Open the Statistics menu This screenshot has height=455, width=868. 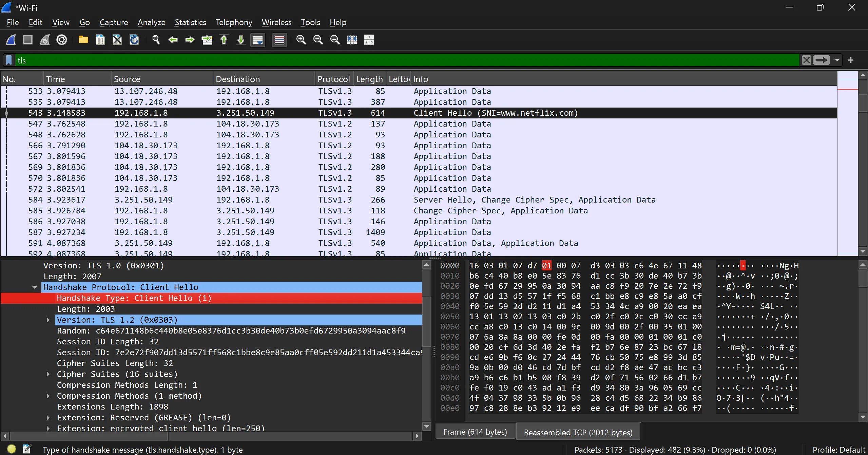coord(190,22)
